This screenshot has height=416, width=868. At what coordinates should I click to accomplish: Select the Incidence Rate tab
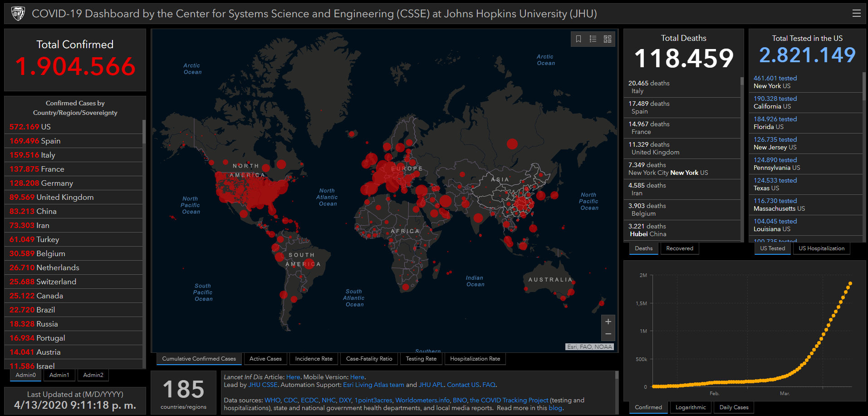tap(314, 359)
